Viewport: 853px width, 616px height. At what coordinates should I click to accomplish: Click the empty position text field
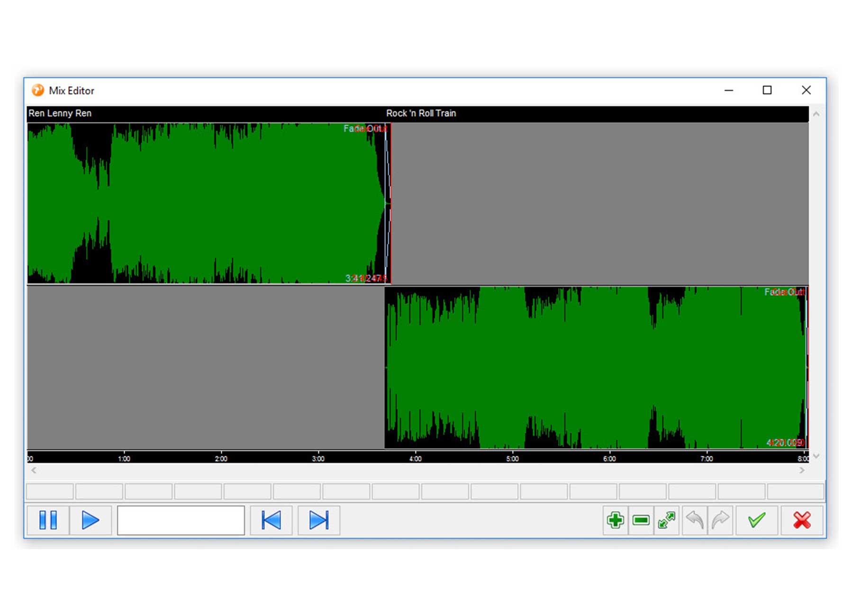coord(181,520)
